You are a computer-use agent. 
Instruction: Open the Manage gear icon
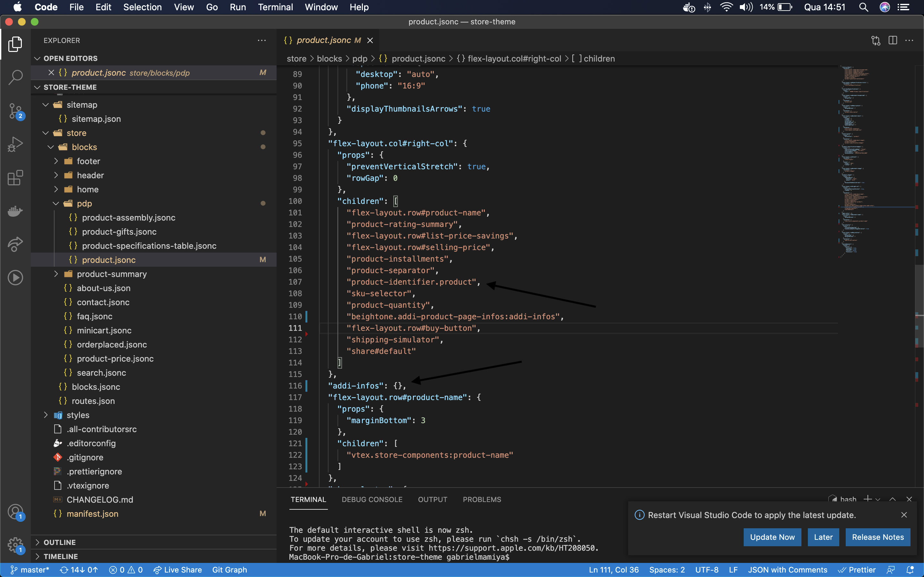pos(15,545)
